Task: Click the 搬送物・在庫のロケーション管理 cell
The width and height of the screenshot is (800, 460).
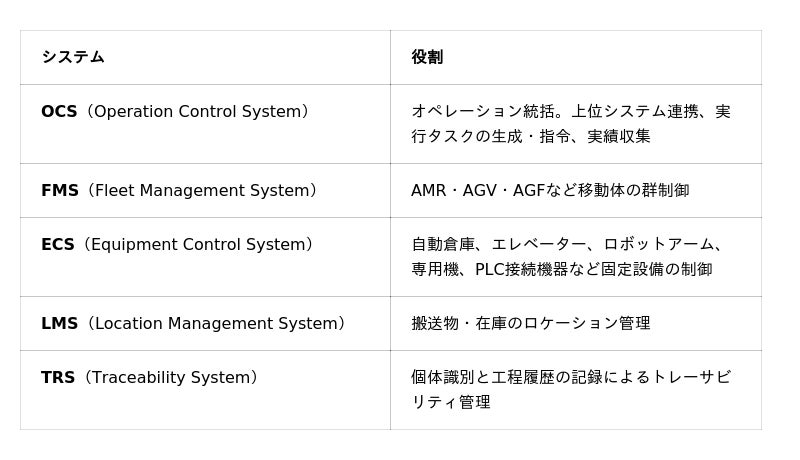Action: tap(576, 323)
